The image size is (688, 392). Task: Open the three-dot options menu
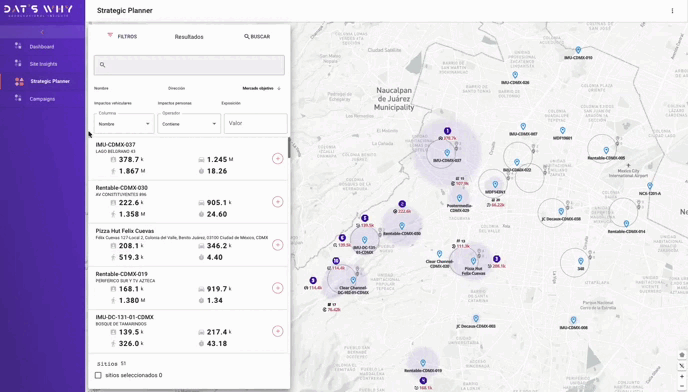coord(672,11)
